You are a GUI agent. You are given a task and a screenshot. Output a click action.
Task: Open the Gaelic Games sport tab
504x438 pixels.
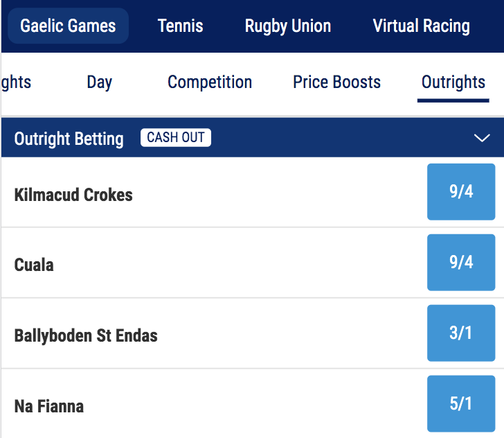[x=68, y=26]
